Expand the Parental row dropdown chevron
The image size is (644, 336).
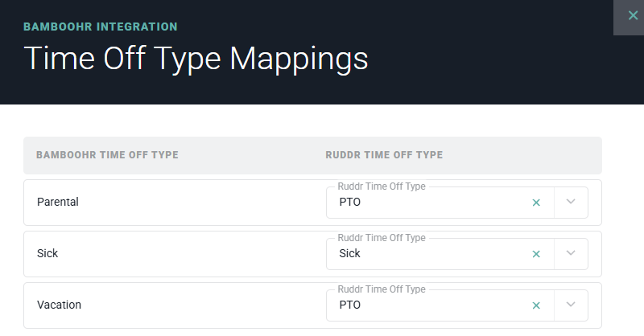[572, 203]
